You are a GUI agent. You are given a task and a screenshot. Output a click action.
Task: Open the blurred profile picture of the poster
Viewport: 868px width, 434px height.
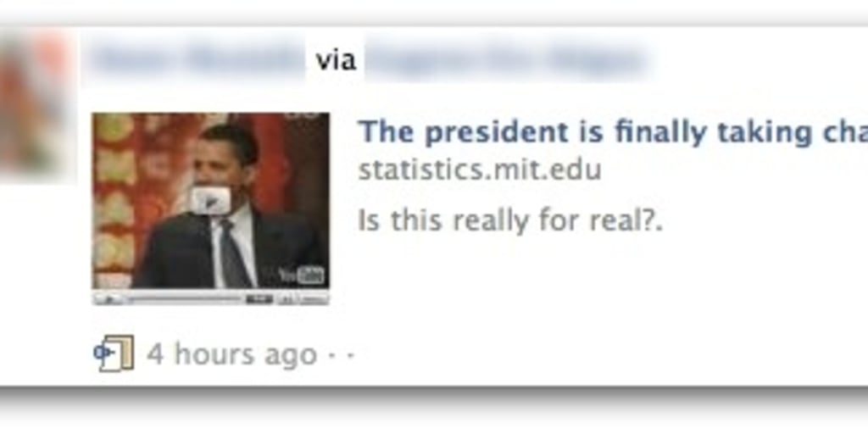pos(34,105)
